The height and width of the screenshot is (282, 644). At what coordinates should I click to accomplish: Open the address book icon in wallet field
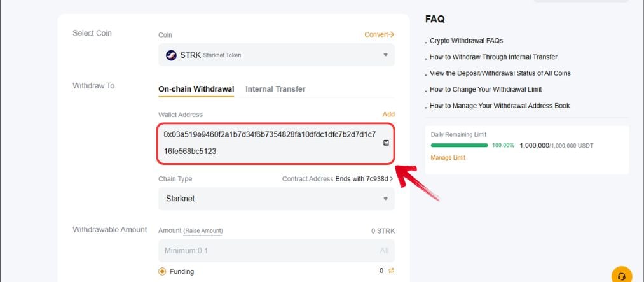[386, 143]
